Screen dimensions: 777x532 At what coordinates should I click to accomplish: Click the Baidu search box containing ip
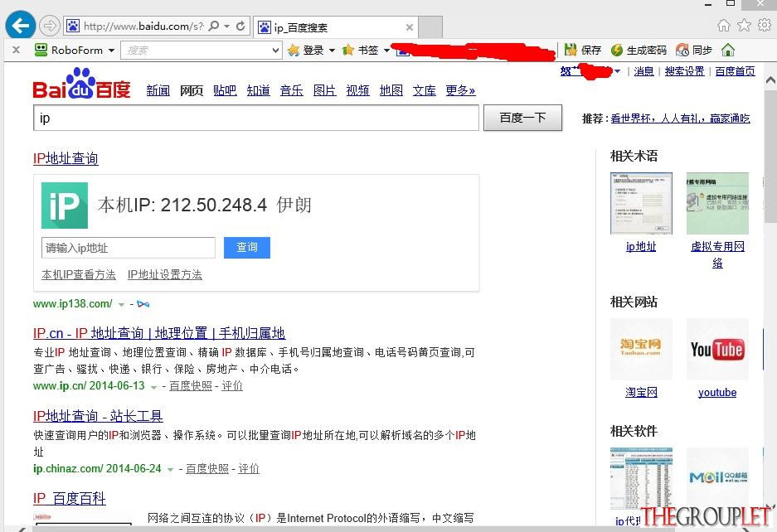point(256,118)
